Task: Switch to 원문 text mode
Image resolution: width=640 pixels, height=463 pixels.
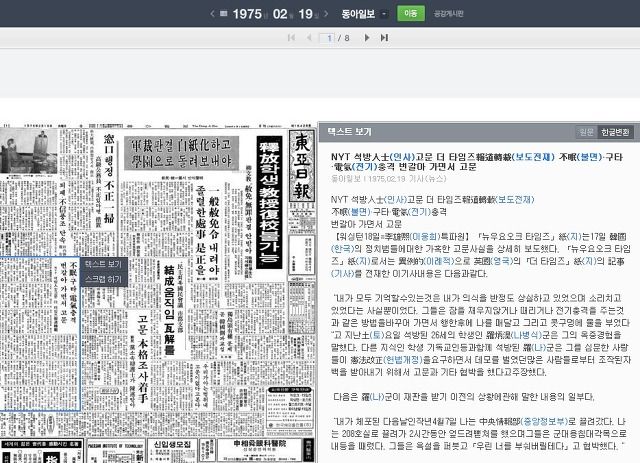Action: pos(587,132)
